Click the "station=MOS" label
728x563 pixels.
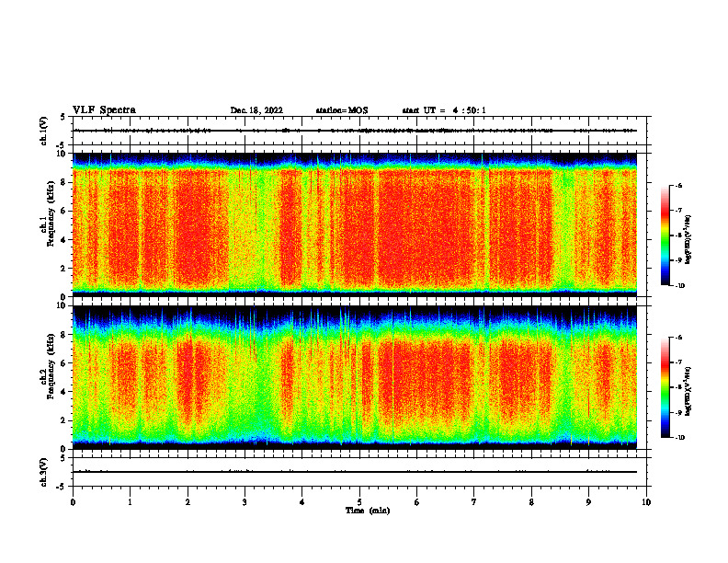click(x=342, y=110)
